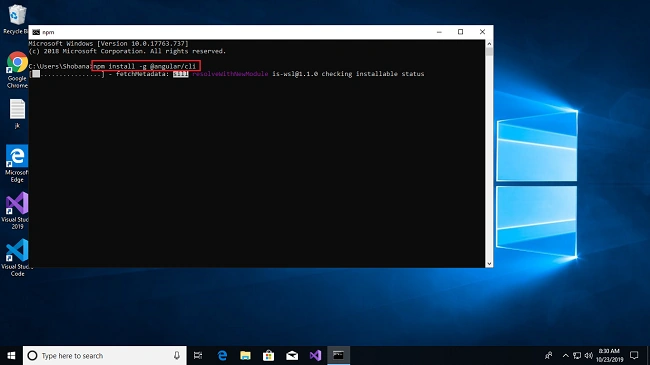Click the 'npm install -g @angular/cli' command text

pyautogui.click(x=145, y=66)
